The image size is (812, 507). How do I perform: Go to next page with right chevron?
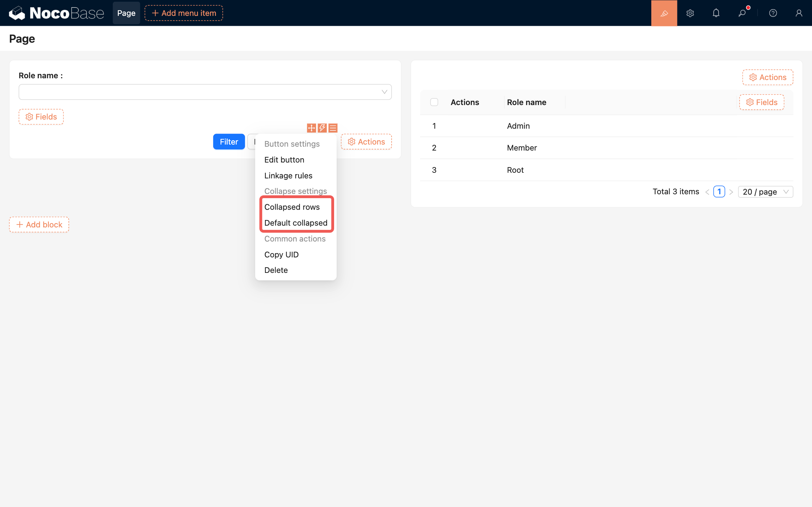pos(731,192)
